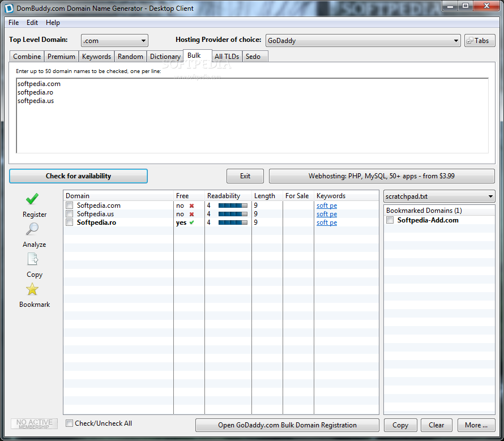The image size is (504, 441).
Task: Click the softpedia.ro line in text area
Action: click(x=35, y=92)
